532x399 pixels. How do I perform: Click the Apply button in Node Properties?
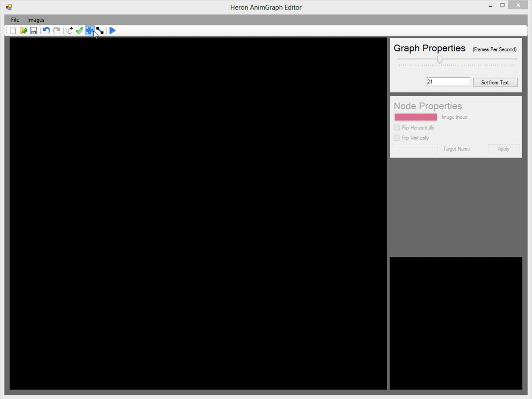[x=503, y=149]
